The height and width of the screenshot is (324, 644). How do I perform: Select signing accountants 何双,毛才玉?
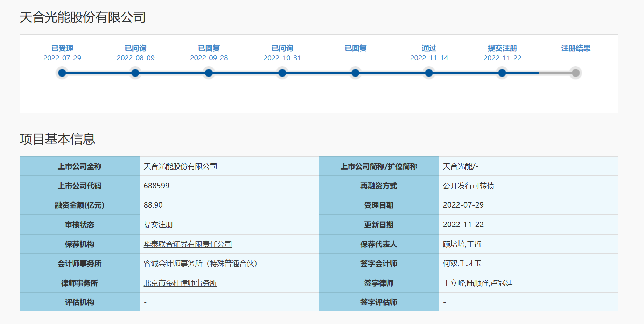coord(462,264)
